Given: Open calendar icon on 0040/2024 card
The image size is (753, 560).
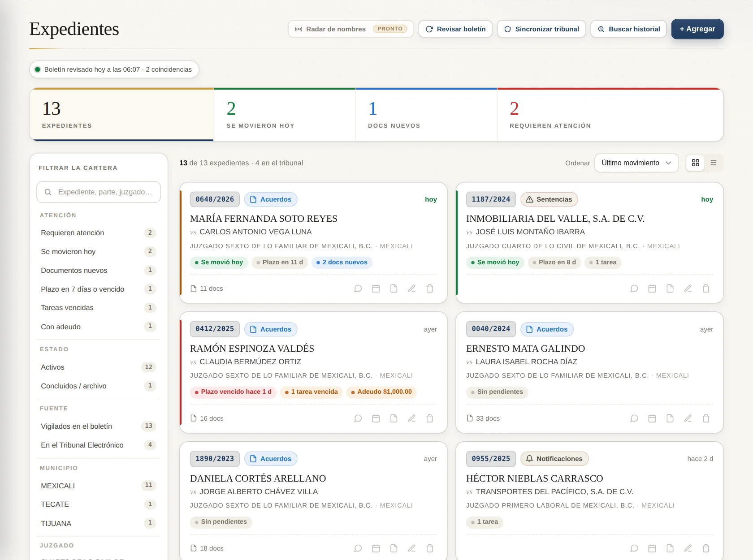Looking at the screenshot, I should pyautogui.click(x=652, y=418).
